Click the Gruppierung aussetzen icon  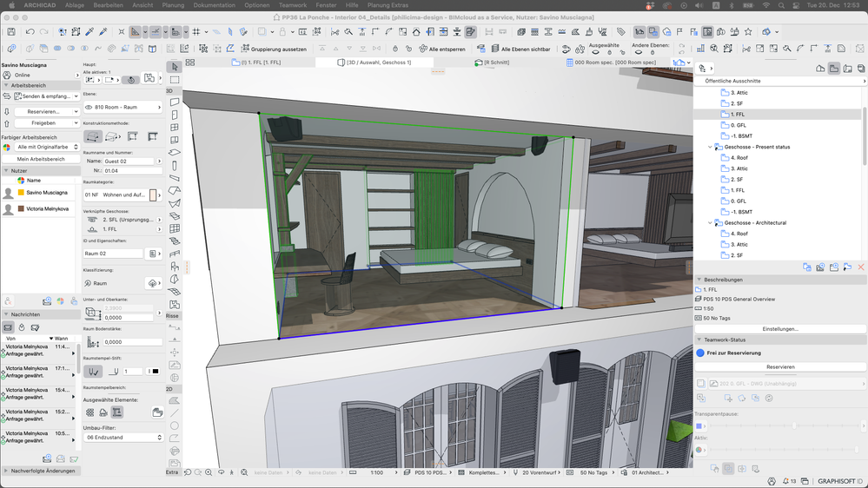pyautogui.click(x=244, y=49)
